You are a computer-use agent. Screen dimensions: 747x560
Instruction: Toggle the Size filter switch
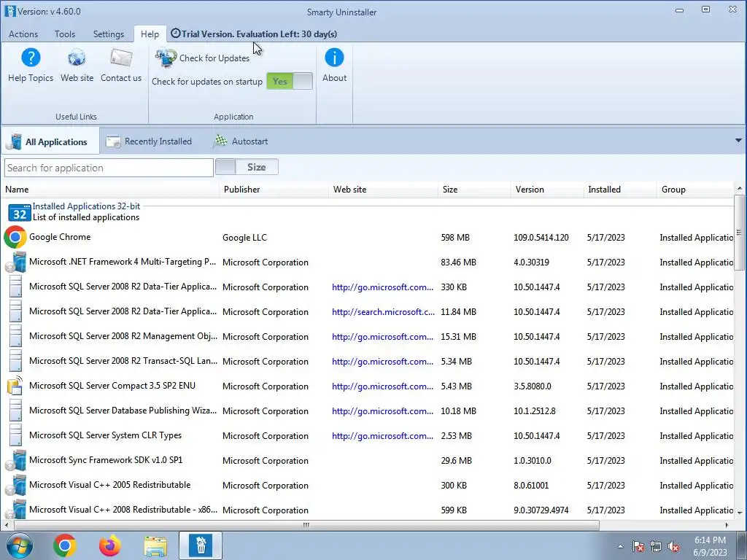coord(247,167)
